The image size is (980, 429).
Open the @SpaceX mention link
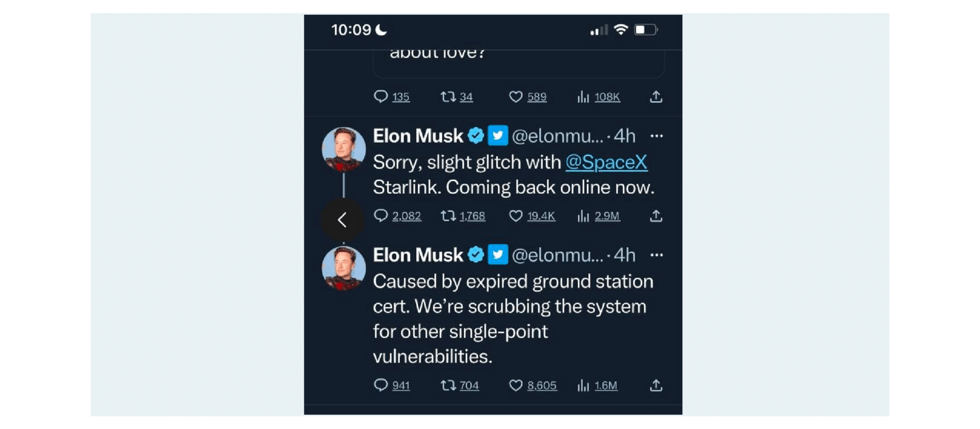click(606, 162)
